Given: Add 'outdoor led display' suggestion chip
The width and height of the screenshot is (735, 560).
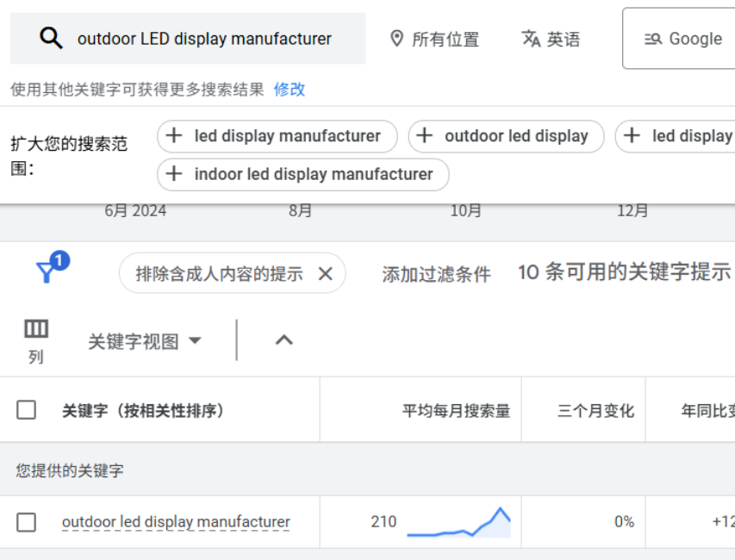Looking at the screenshot, I should pyautogui.click(x=506, y=136).
